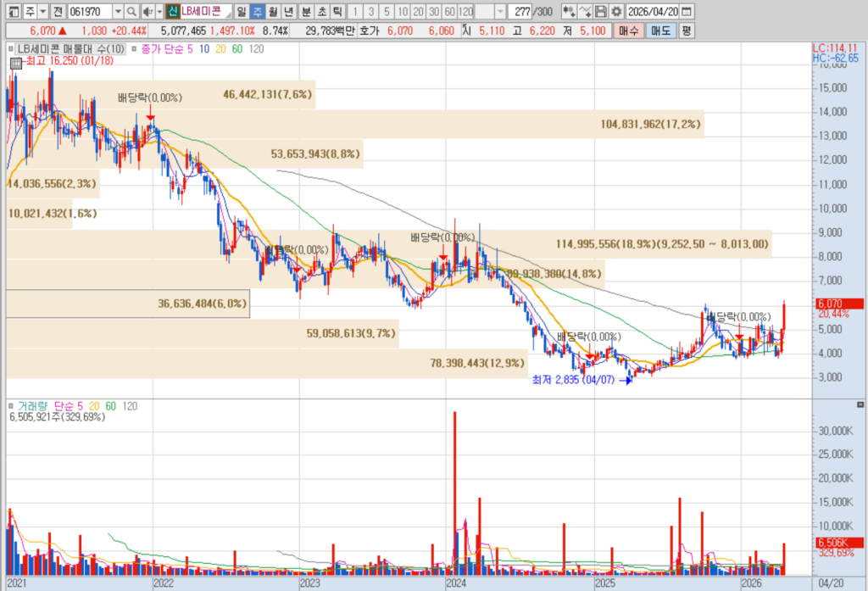Select the second chart (초) tab
868x591 pixels.
[321, 11]
